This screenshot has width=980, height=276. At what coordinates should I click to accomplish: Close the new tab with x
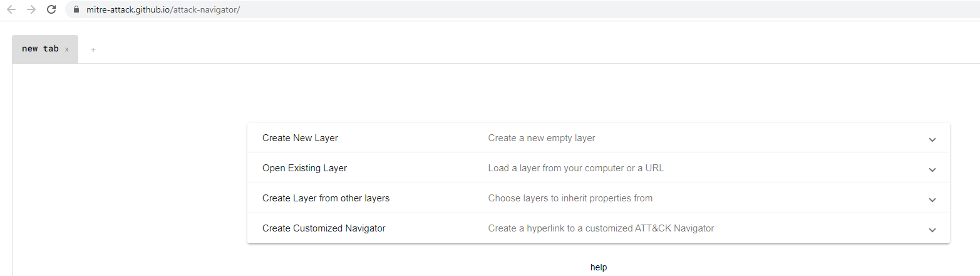coord(67,50)
